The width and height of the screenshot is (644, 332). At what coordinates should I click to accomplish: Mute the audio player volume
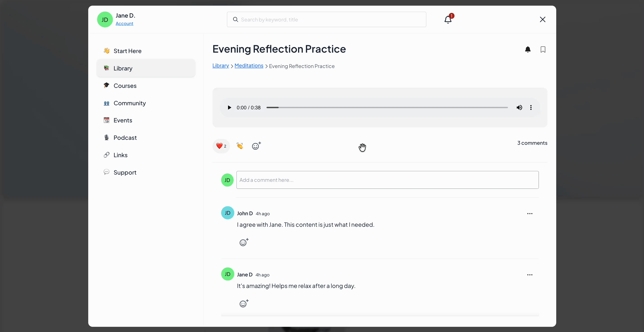click(519, 108)
